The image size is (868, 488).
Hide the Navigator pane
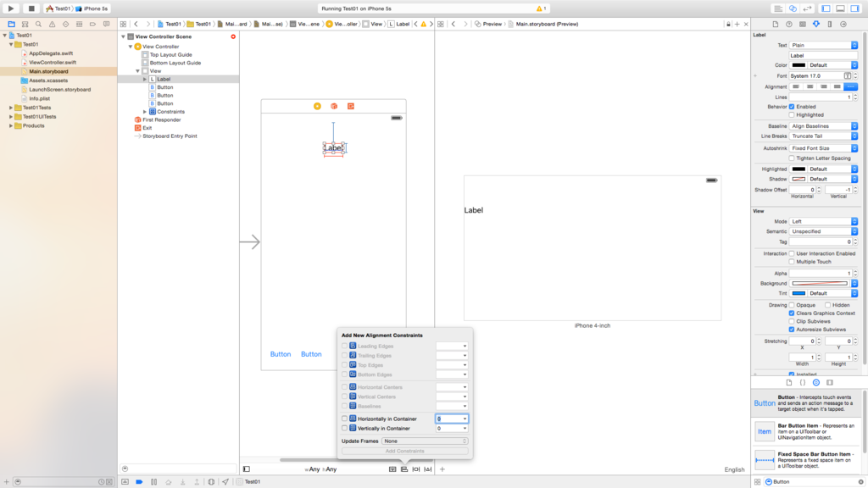click(826, 8)
